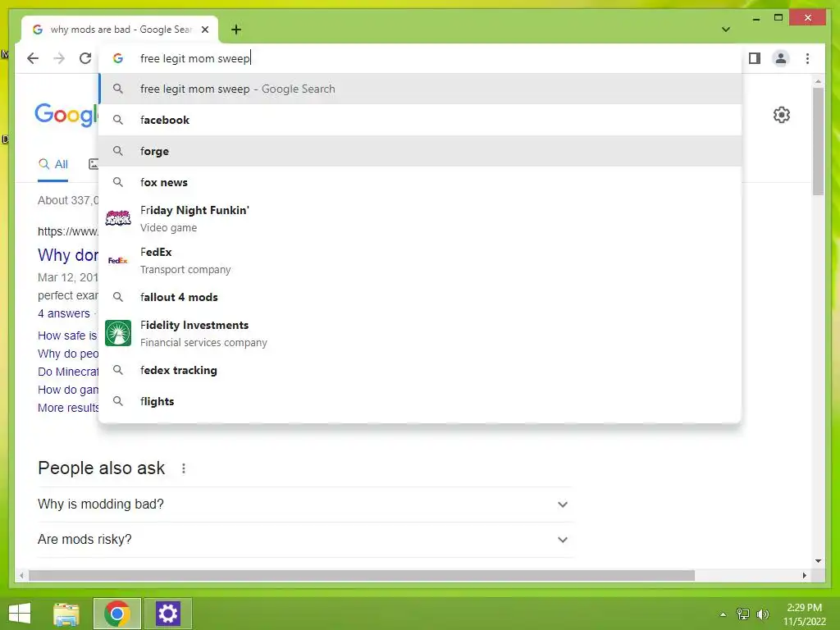
Task: Click the FedEx logo thumbnail
Action: click(x=118, y=260)
